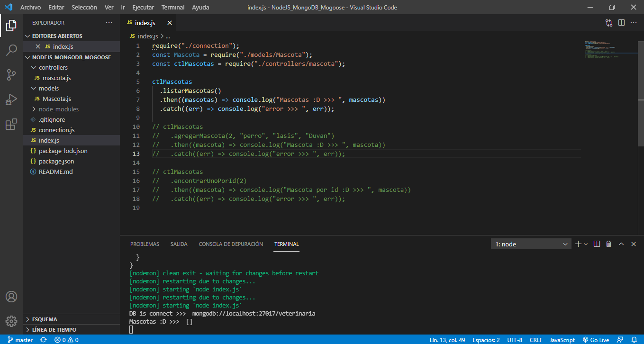Collapse the NODEJS_MONGODB_MOGOOSE project section

[x=71, y=57]
